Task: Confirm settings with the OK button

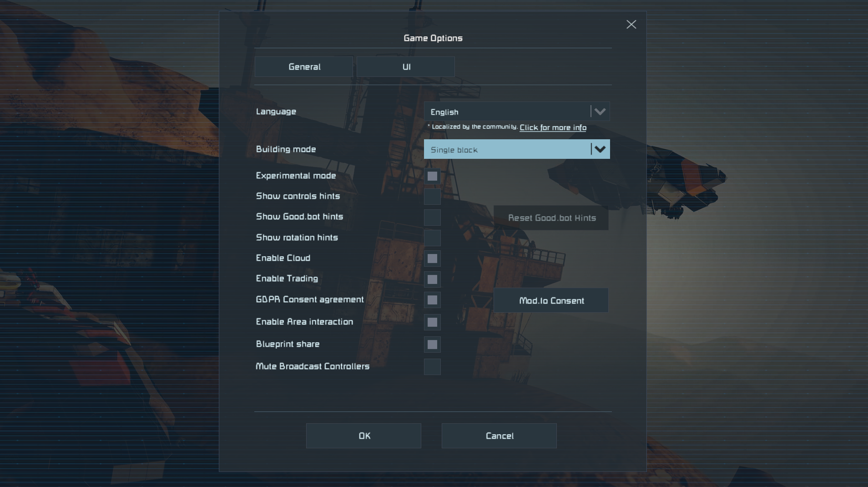Action: 363,436
